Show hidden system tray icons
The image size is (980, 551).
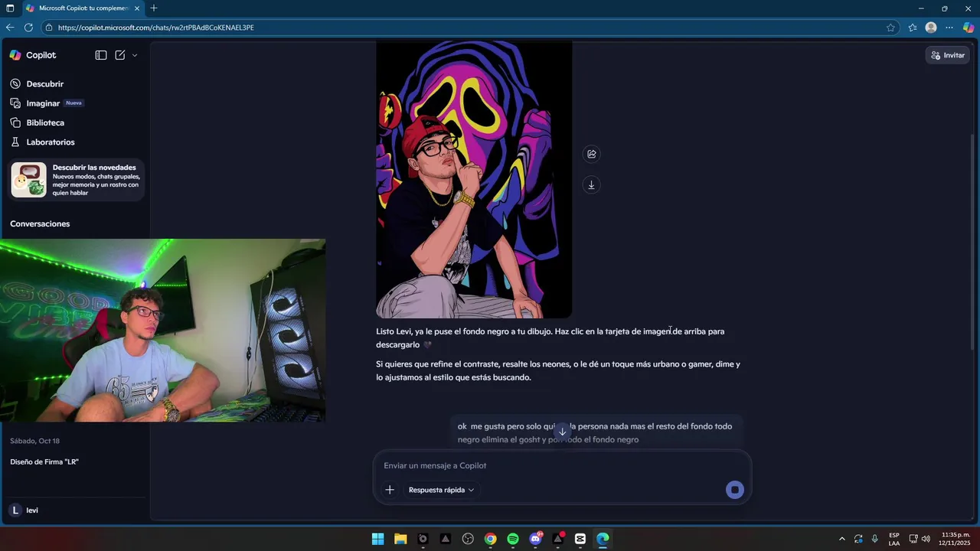(842, 539)
